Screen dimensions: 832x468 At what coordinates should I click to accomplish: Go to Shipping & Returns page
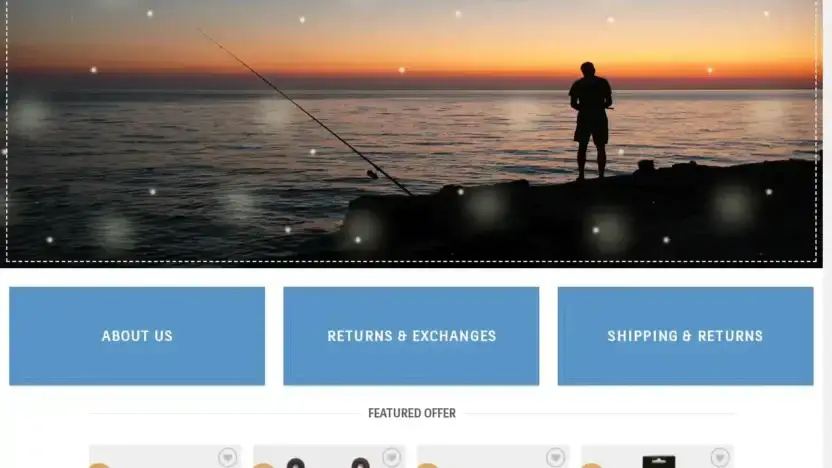click(686, 336)
